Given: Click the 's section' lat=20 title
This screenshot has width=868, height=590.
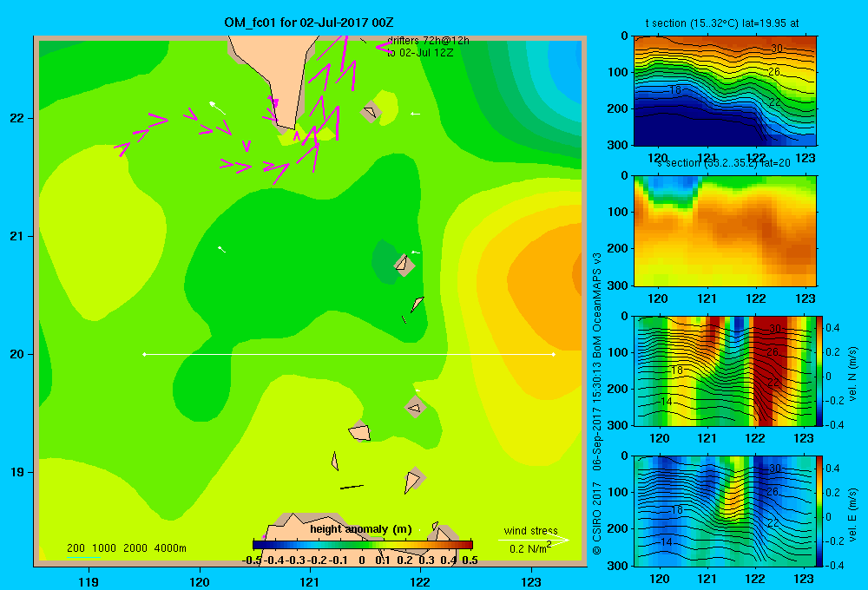Looking at the screenshot, I should click(723, 163).
